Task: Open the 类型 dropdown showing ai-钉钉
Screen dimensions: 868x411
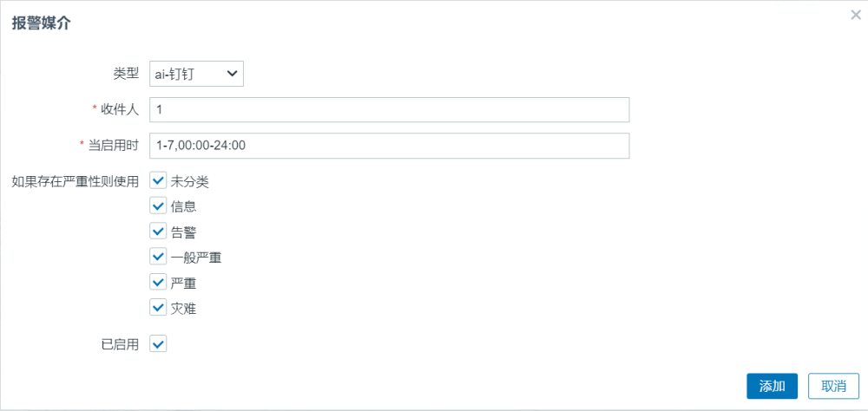Action: coord(196,74)
